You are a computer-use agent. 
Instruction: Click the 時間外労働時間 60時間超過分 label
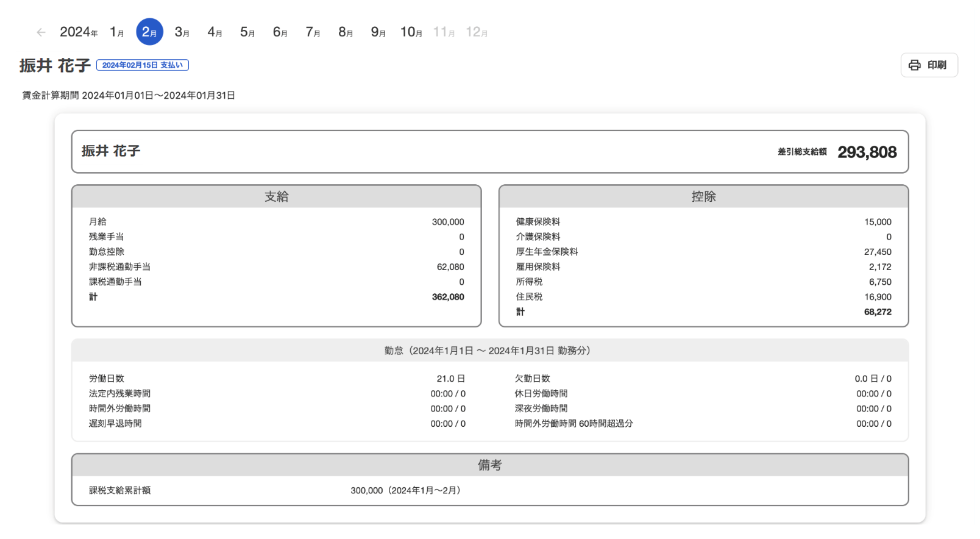(x=574, y=424)
